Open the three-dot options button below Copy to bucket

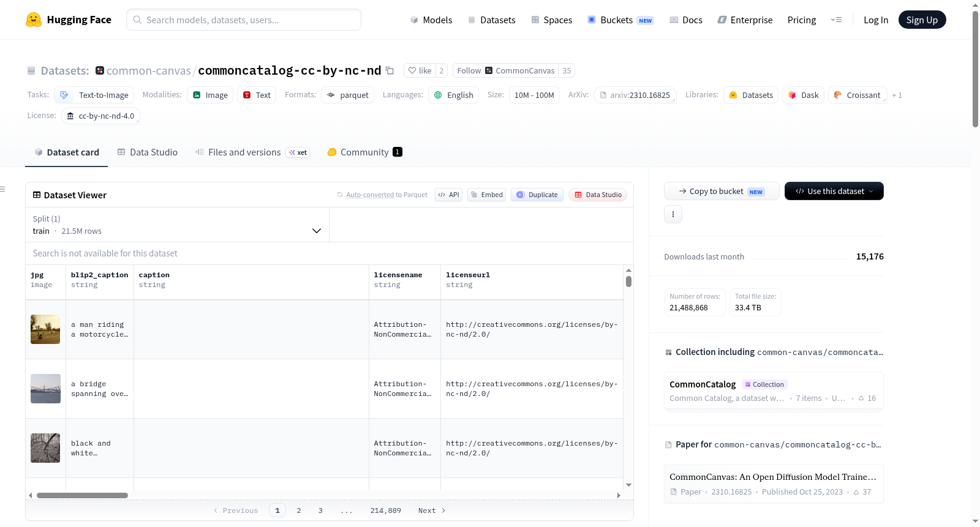tap(673, 214)
